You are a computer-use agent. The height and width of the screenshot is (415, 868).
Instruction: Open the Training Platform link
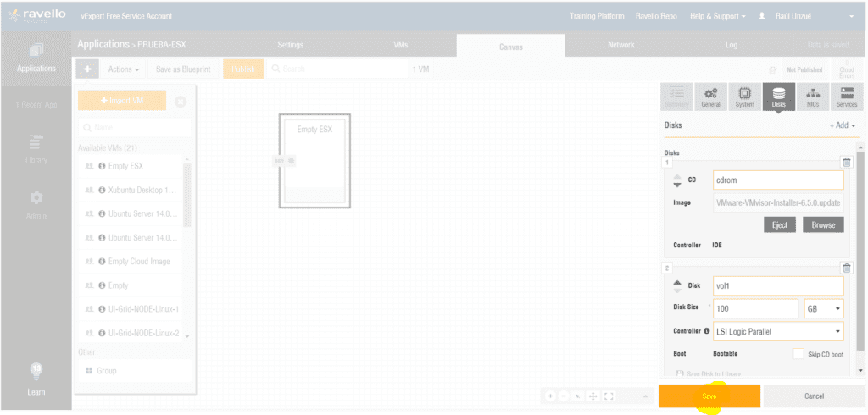597,16
